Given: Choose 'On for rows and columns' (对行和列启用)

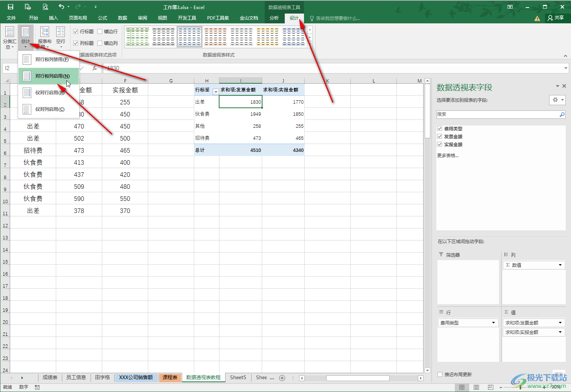Looking at the screenshot, I should tap(49, 76).
